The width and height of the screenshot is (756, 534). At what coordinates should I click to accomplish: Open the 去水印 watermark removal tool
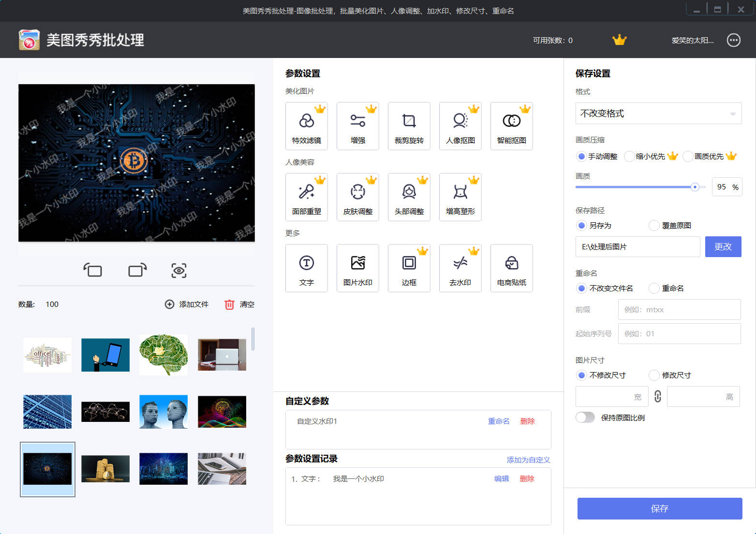click(460, 268)
